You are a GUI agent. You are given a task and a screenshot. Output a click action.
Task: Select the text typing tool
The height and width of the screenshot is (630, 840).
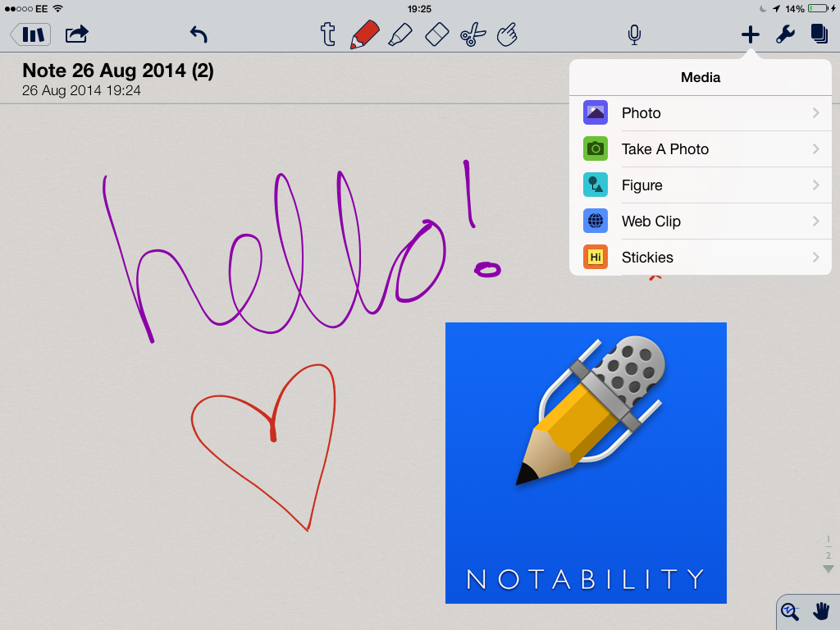tap(328, 34)
